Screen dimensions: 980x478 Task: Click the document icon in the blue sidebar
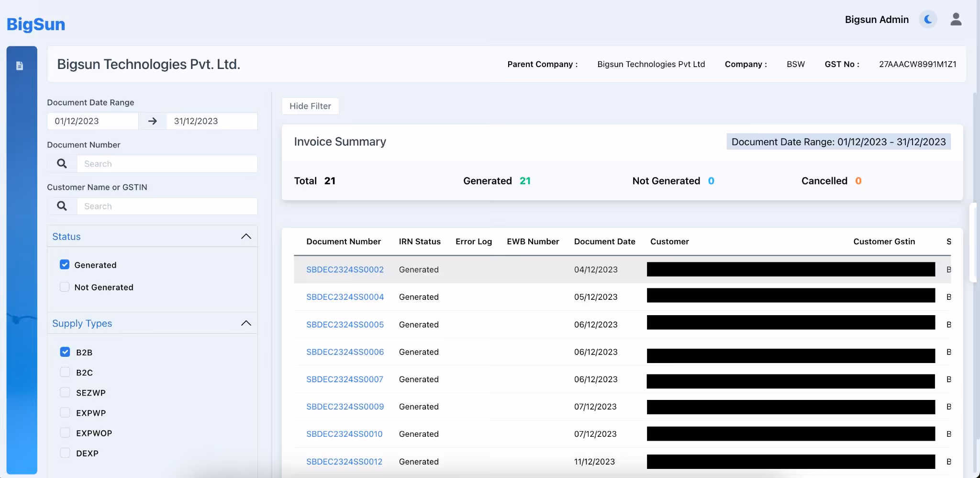[x=20, y=66]
